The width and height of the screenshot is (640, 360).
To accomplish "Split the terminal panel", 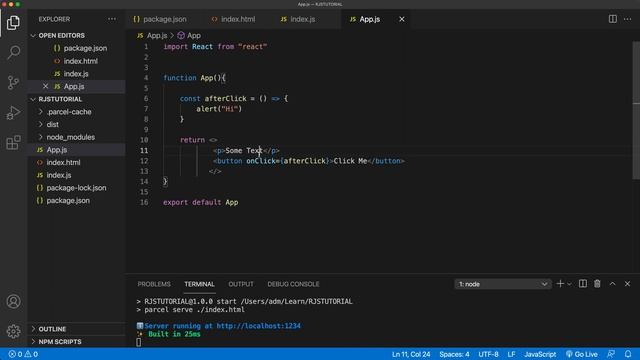I will tap(583, 284).
